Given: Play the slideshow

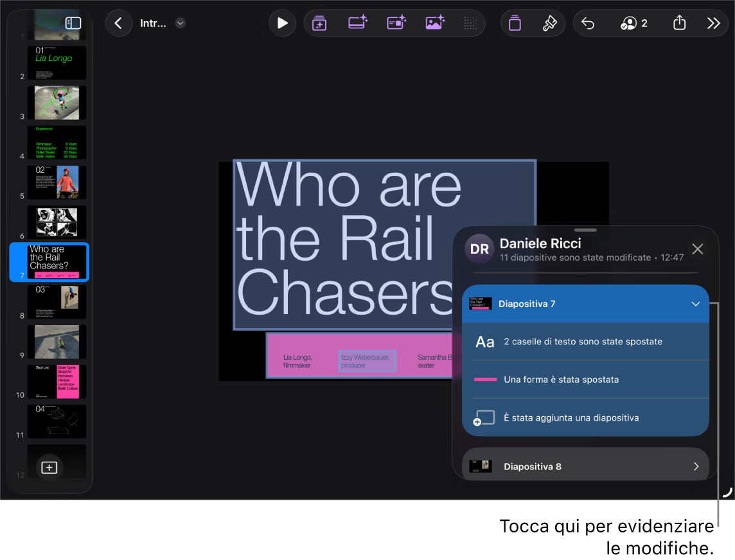Looking at the screenshot, I should coord(282,23).
